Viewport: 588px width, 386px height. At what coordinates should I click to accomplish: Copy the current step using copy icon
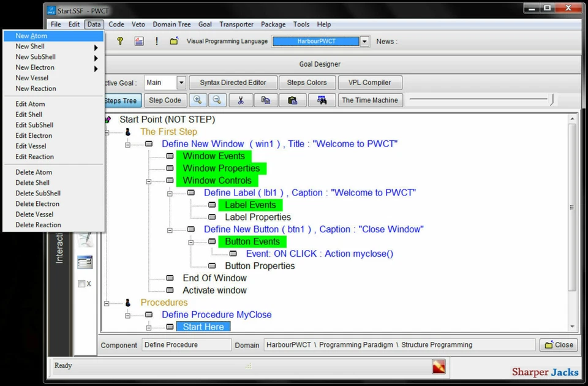pos(266,100)
